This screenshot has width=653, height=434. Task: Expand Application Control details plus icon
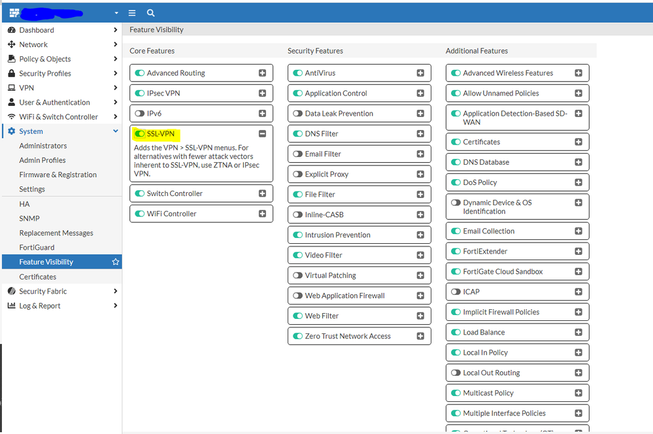(x=421, y=93)
